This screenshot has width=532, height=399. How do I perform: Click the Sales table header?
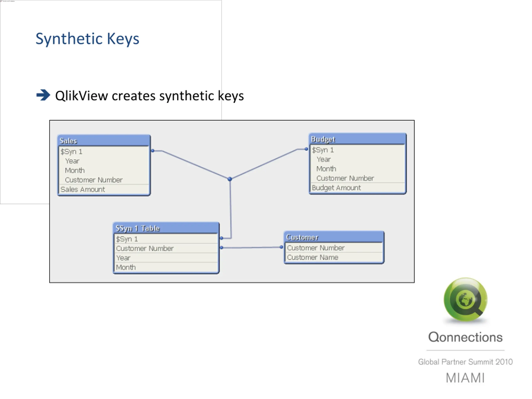(104, 140)
